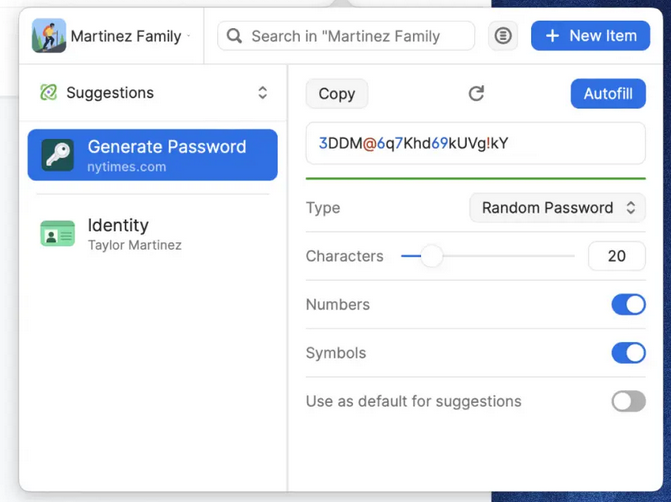Open the list options circle icon

[503, 36]
